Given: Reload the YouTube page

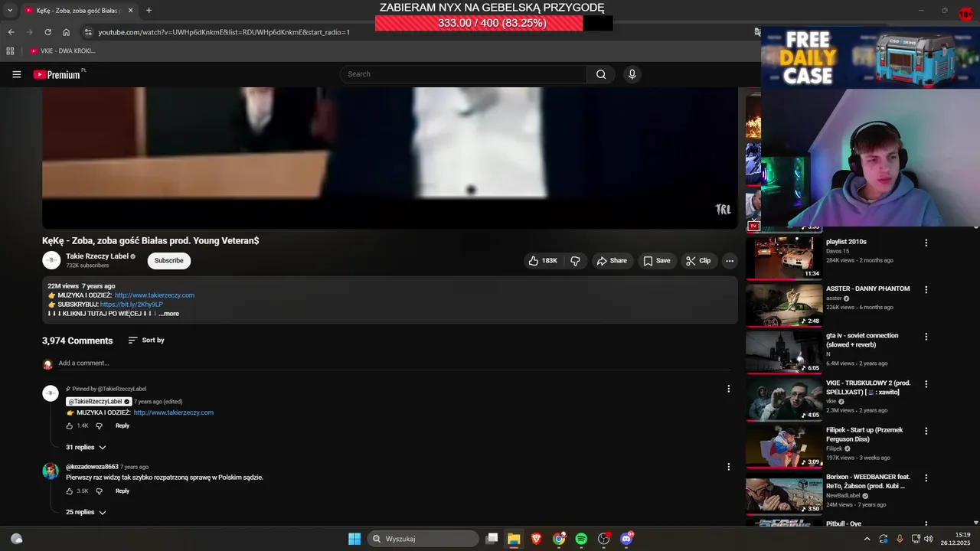Looking at the screenshot, I should [47, 32].
